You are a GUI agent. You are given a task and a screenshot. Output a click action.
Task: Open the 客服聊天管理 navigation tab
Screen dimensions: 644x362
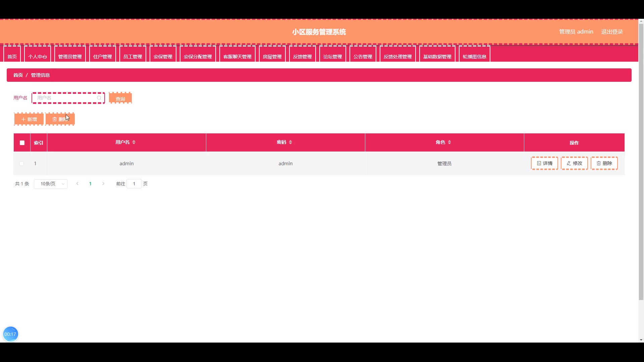coord(237,54)
